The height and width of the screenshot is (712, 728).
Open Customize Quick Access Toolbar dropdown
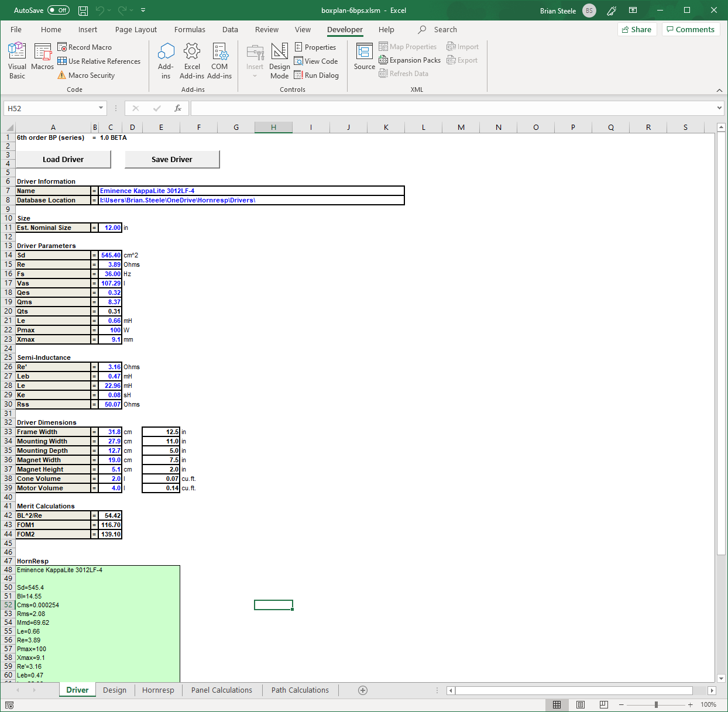coord(143,11)
